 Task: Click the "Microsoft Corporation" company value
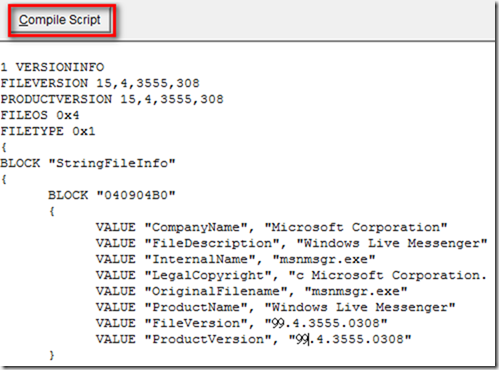(356, 227)
